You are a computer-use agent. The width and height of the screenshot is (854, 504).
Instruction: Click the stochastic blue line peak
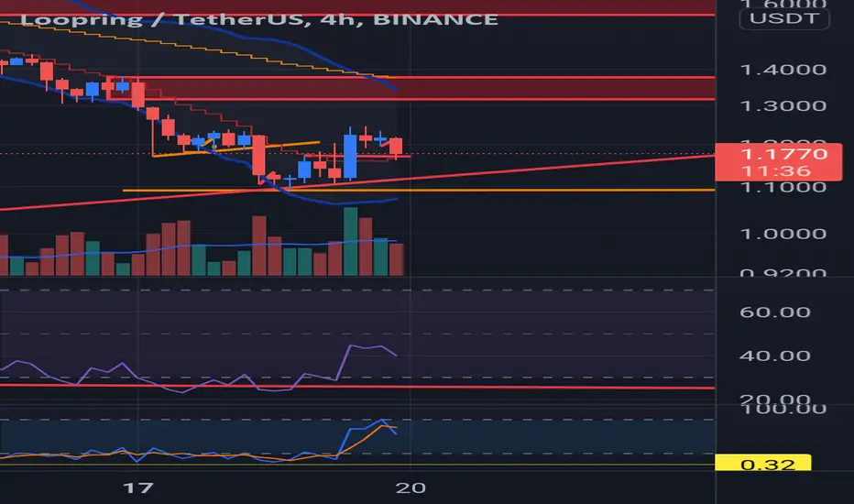pyautogui.click(x=382, y=420)
